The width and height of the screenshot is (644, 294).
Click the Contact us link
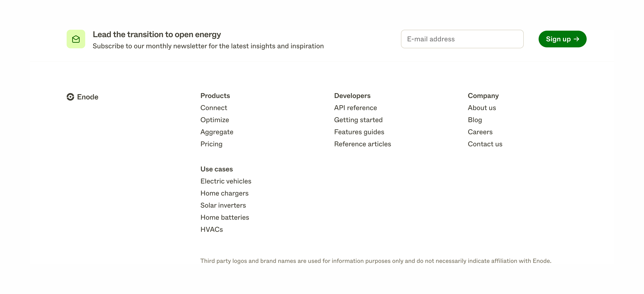(485, 144)
